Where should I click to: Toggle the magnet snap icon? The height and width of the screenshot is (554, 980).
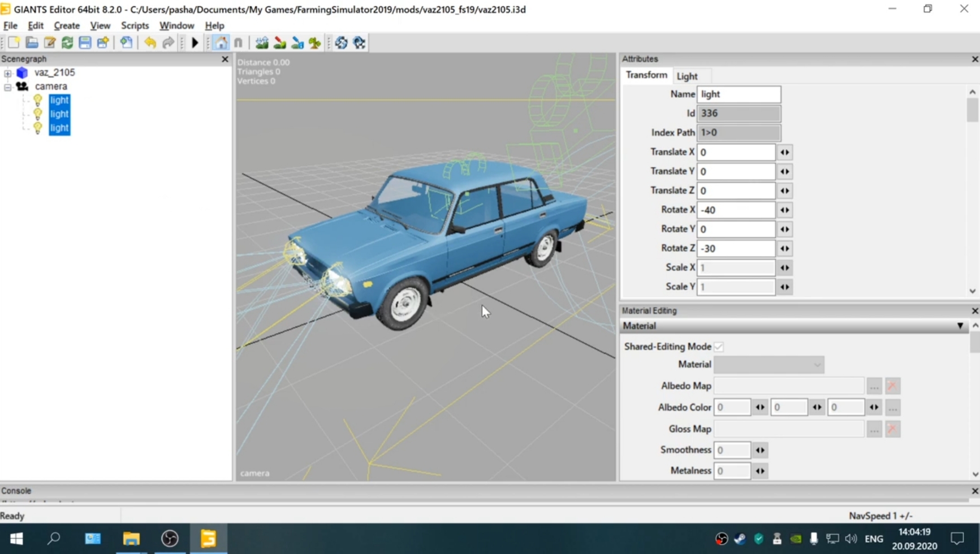[239, 43]
